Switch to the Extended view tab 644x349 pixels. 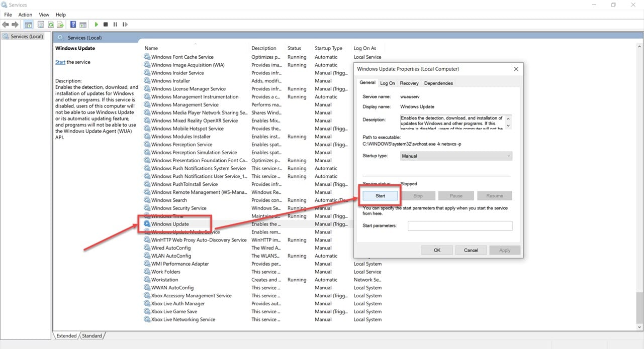click(x=67, y=336)
